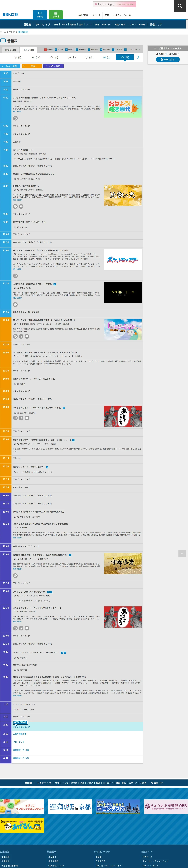The image size is (188, 868).
Task: Click the きょうとくらす banner
Action: click(x=115, y=4)
